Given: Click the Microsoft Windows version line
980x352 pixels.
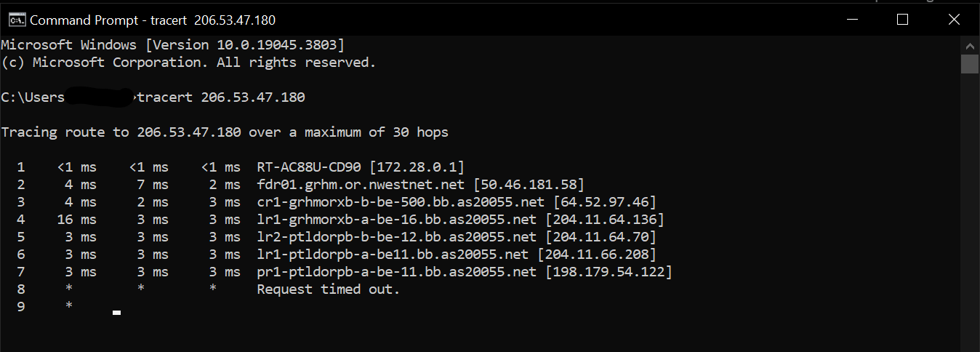Looking at the screenshot, I should click(173, 45).
